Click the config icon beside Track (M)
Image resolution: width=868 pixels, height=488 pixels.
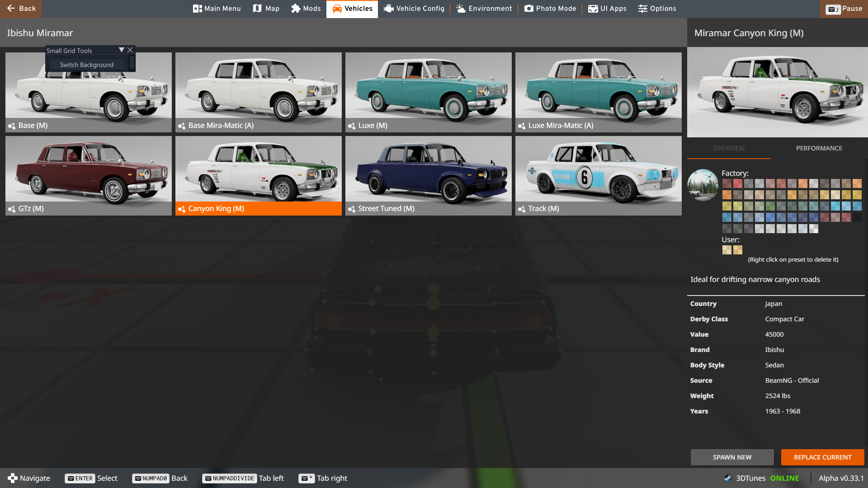[x=522, y=209]
